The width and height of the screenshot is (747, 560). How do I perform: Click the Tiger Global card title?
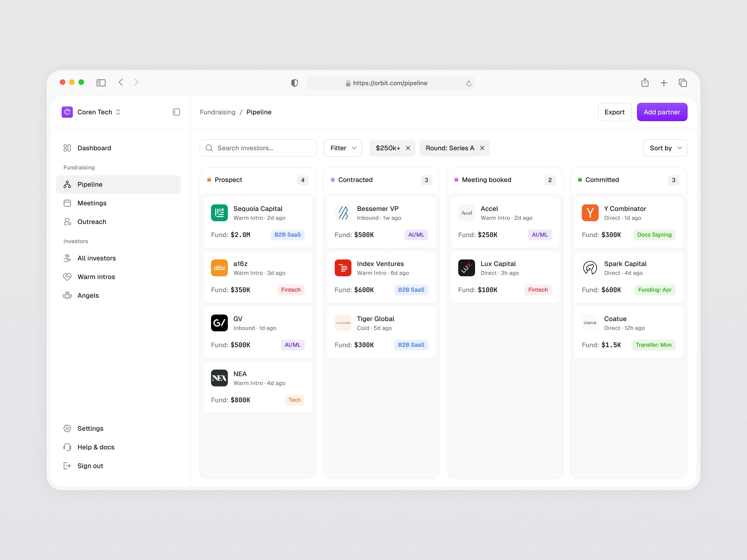[x=376, y=319]
